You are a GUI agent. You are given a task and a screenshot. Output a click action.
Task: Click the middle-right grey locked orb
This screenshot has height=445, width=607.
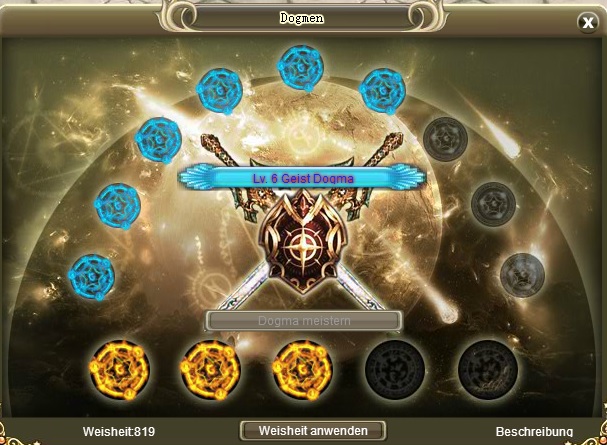click(x=493, y=204)
